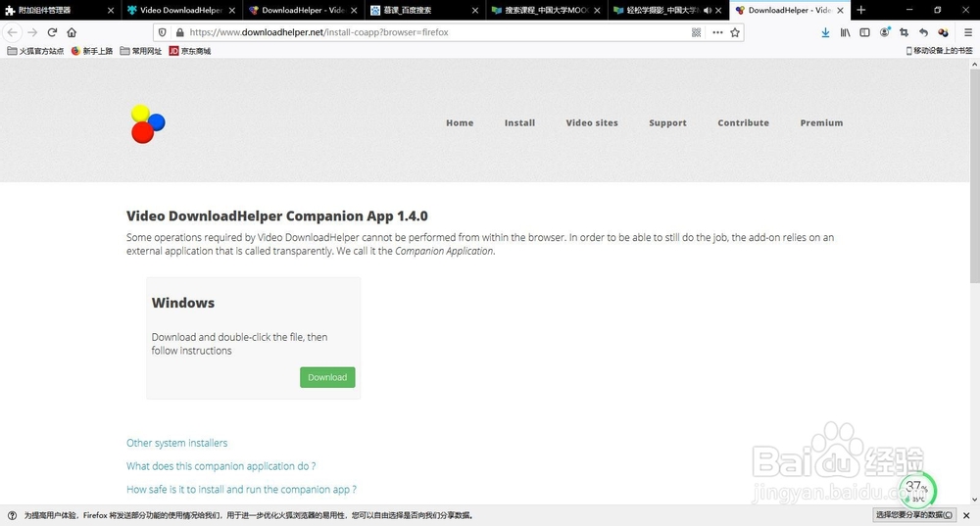Close the 附加组件管理器 tab
This screenshot has height=526, width=980.
coord(111,10)
